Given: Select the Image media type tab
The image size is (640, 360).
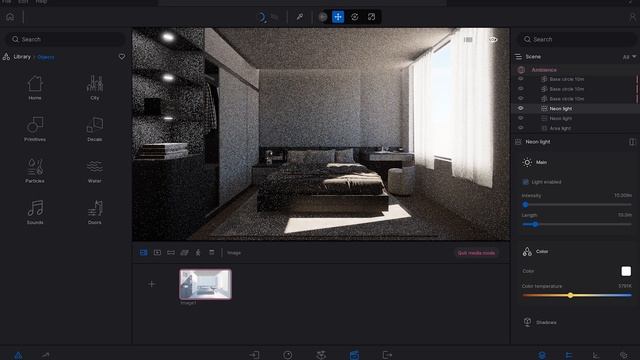Looking at the screenshot, I should point(143,253).
